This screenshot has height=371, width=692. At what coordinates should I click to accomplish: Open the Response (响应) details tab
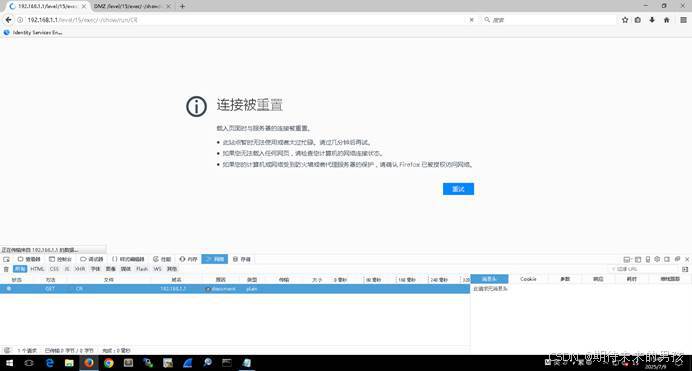point(598,279)
